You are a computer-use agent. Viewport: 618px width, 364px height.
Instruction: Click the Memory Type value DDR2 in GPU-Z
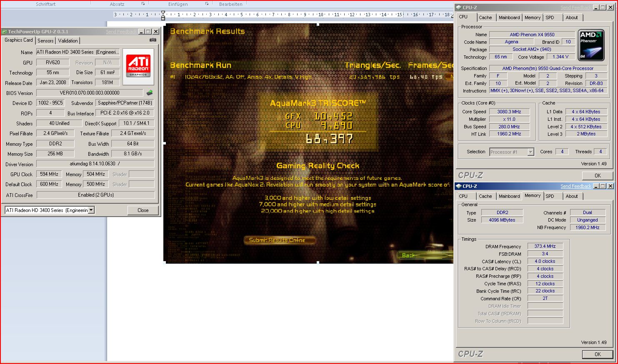(x=55, y=144)
